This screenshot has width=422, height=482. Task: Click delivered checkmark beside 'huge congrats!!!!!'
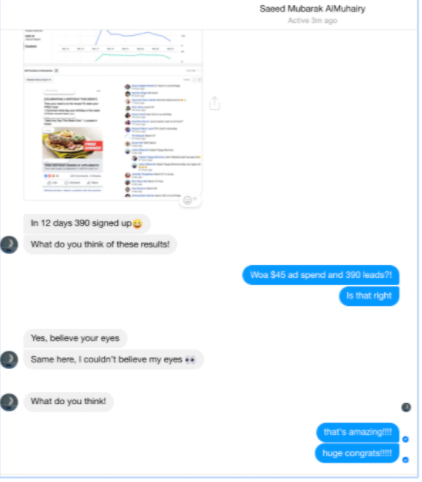tap(406, 460)
